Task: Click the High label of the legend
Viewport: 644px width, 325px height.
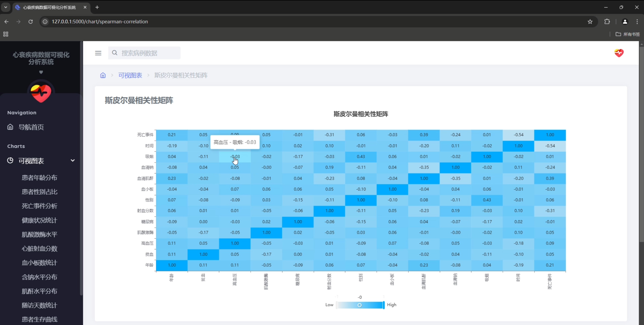Action: pyautogui.click(x=392, y=305)
